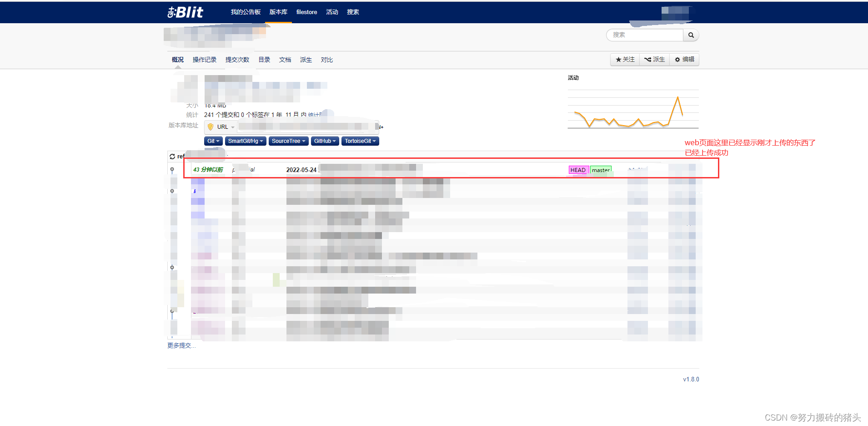Switch to 提交次数 commits tab
This screenshot has width=868, height=426.
click(237, 60)
